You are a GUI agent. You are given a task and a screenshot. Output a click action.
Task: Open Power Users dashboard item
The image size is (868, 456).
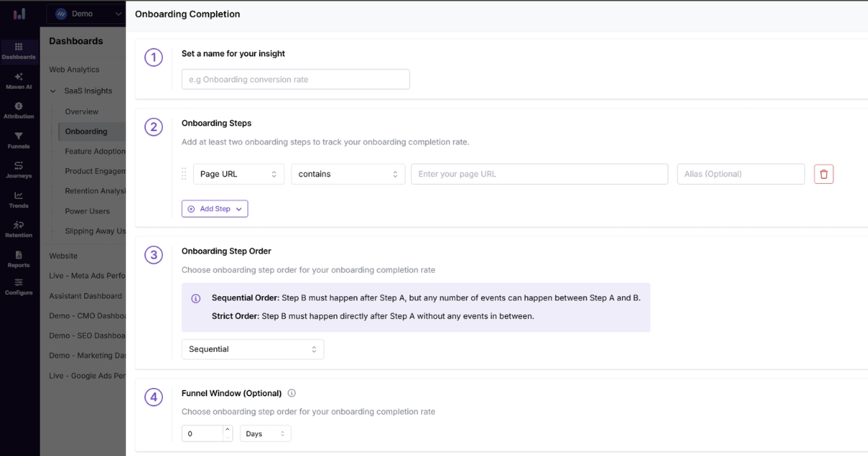pos(88,211)
